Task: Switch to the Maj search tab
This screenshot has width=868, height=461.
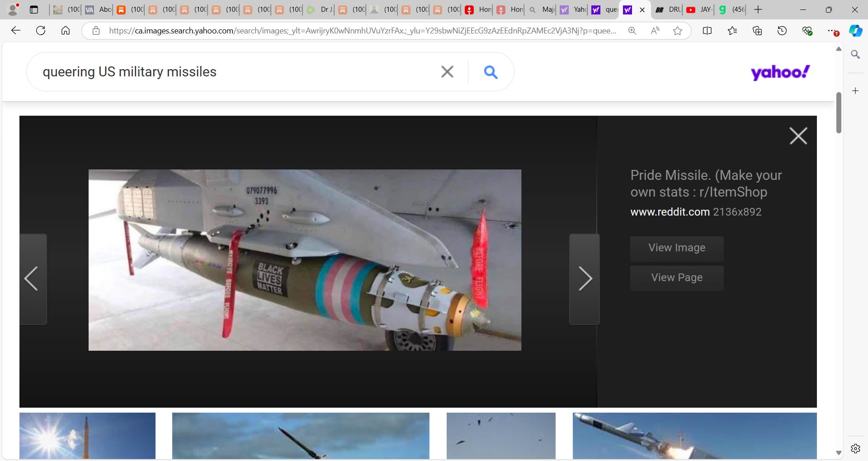Action: click(x=541, y=9)
